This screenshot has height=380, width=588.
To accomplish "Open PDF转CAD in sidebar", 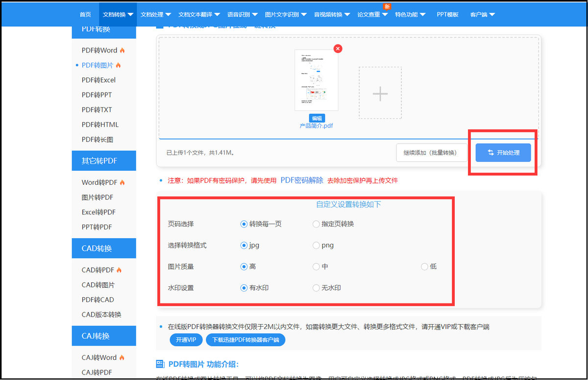I will [x=98, y=300].
